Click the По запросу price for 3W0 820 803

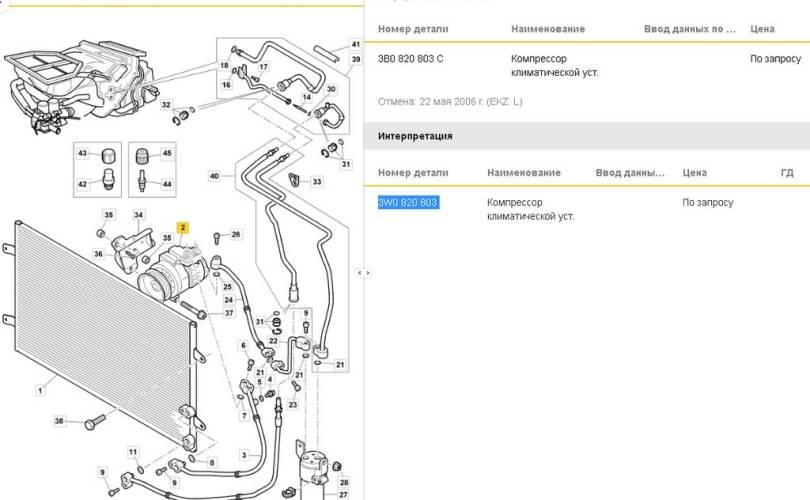[x=708, y=203]
